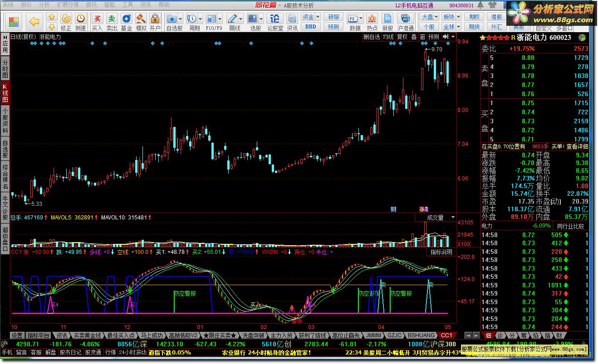Open the 全球 global markets dropdown
This screenshot has width=598, height=364.
point(451,27)
